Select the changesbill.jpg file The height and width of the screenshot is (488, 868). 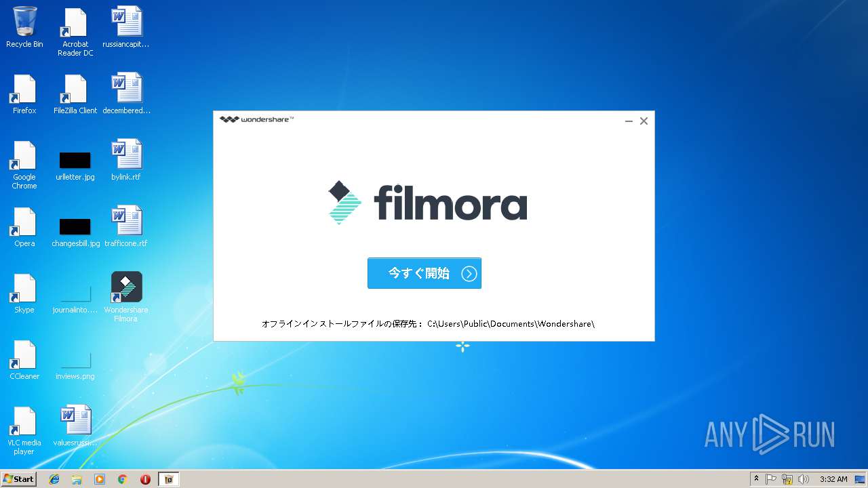pos(75,232)
